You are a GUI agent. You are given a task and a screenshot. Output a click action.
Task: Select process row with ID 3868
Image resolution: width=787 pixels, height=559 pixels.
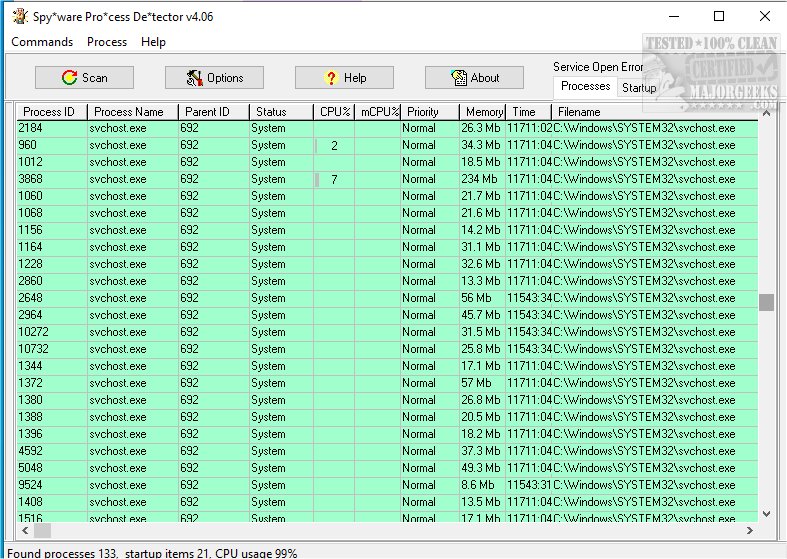[x=387, y=179]
